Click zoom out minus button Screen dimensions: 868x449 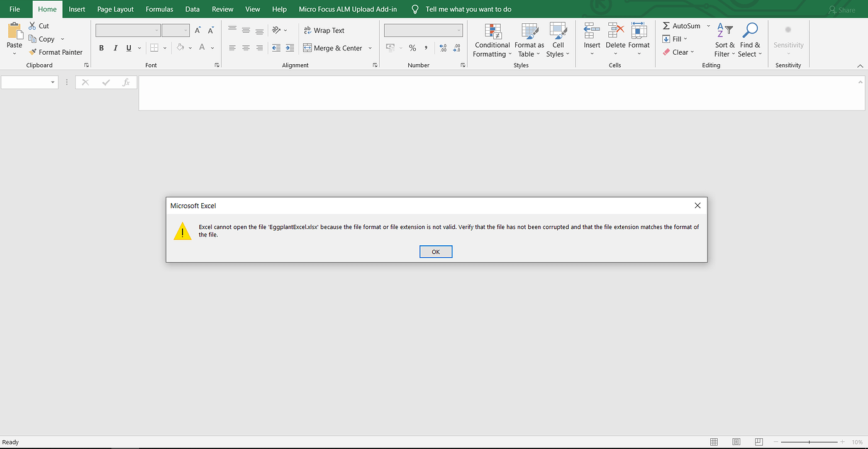[x=776, y=442]
